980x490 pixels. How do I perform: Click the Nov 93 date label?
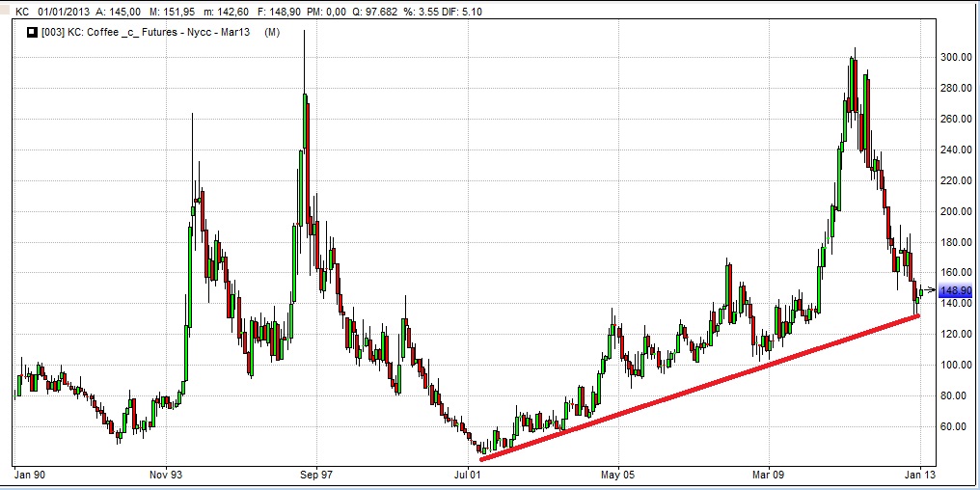[x=166, y=474]
